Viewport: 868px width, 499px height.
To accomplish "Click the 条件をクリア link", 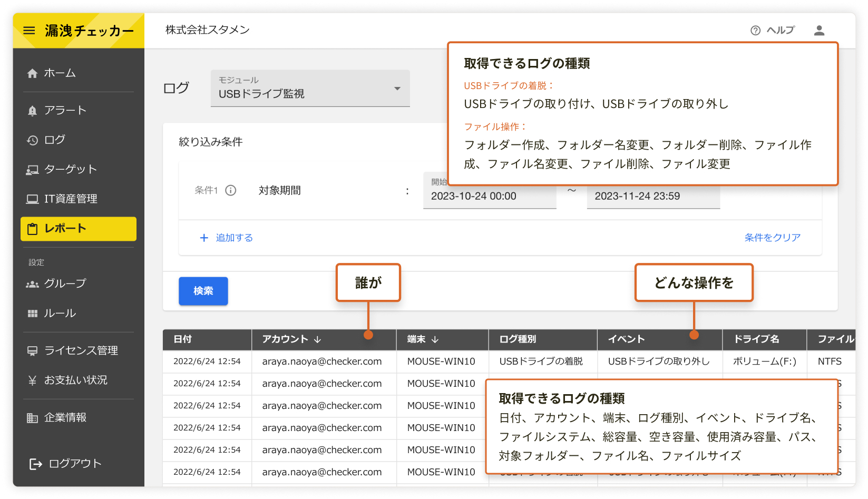I will point(772,238).
